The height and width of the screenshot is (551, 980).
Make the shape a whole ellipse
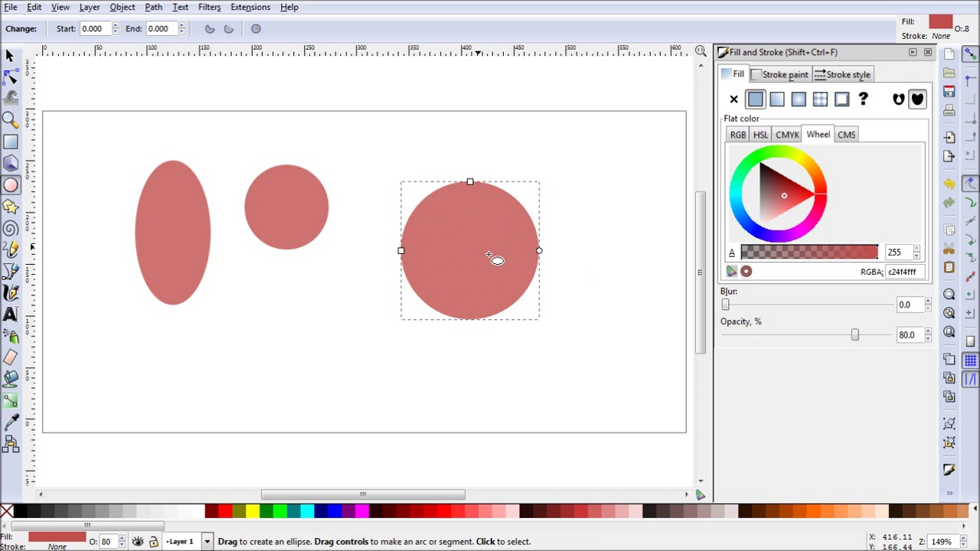click(256, 29)
